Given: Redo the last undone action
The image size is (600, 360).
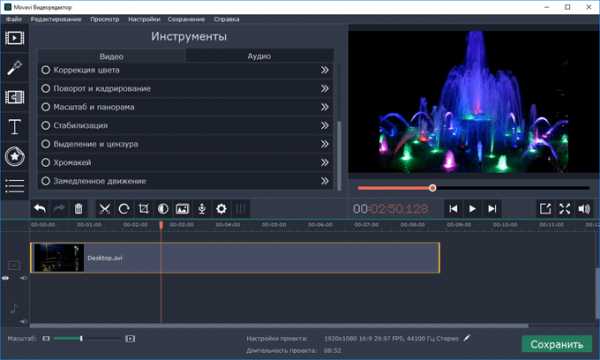Looking at the screenshot, I should click(59, 209).
